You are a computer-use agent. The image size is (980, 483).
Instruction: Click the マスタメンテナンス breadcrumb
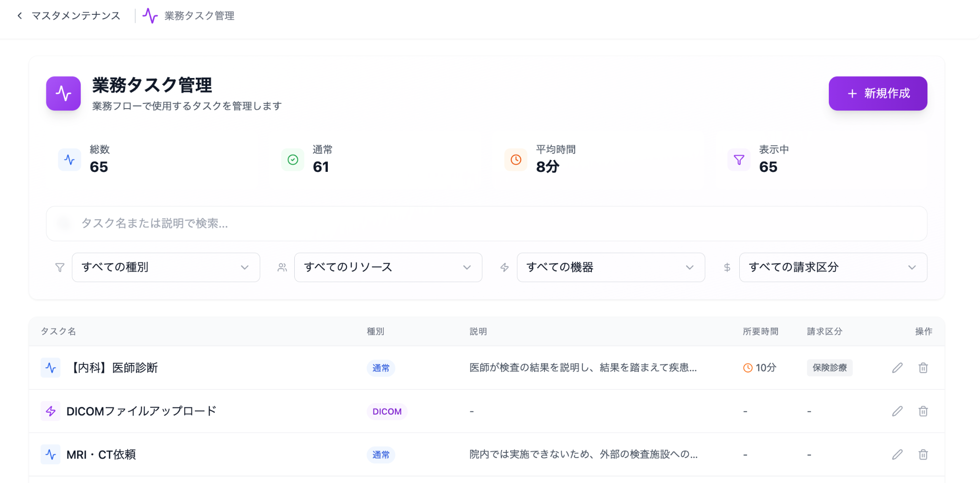pos(76,15)
